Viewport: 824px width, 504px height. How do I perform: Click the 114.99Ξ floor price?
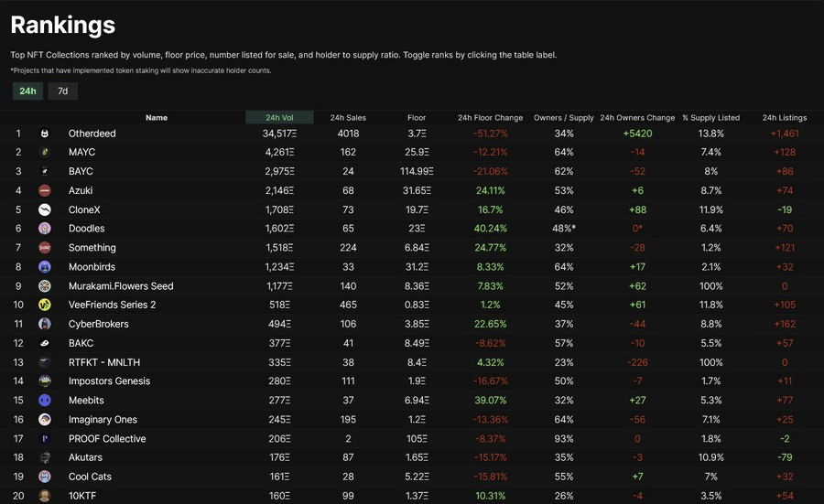417,171
